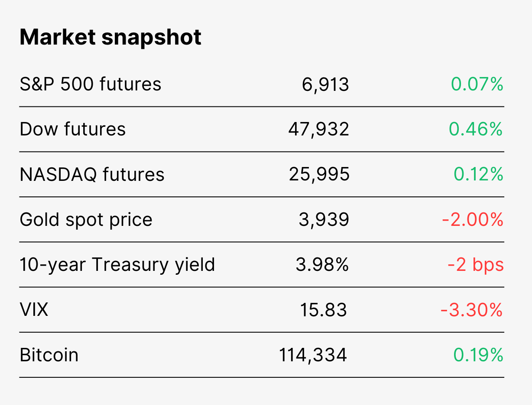The image size is (532, 405).
Task: Open the Bitcoin row label
Action: click(49, 355)
